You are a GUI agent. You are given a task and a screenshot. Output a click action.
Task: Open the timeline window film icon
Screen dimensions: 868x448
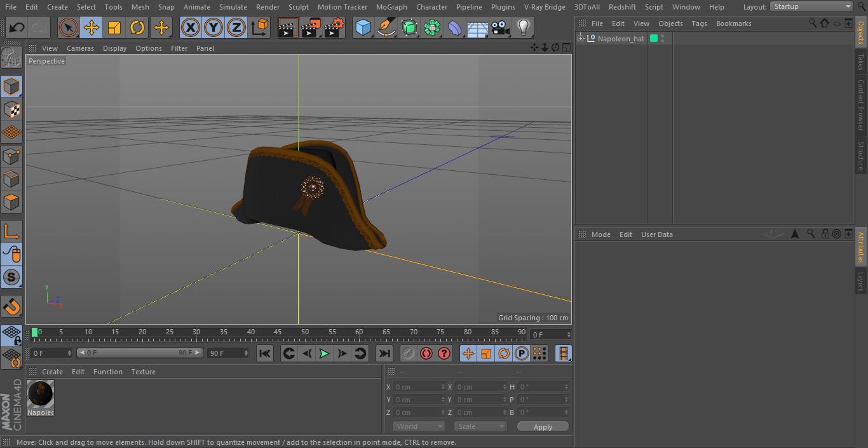coord(564,353)
